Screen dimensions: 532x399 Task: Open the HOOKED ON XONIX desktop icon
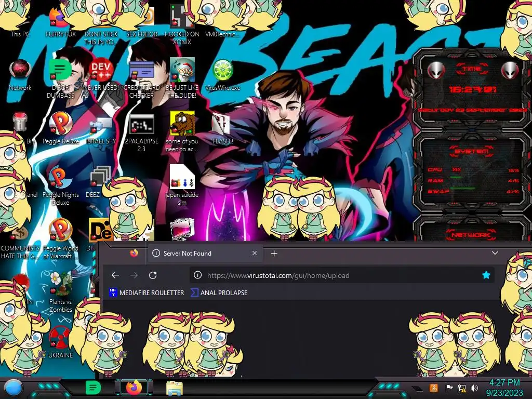182,24
